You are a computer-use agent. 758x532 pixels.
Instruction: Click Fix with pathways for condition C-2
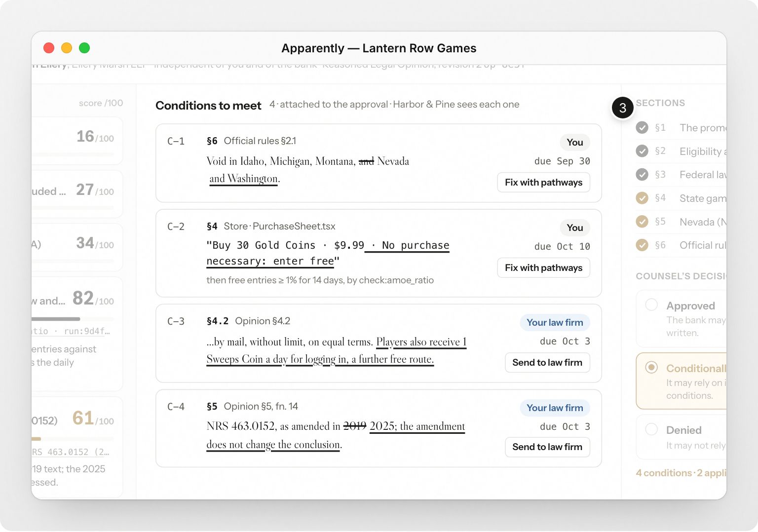543,267
